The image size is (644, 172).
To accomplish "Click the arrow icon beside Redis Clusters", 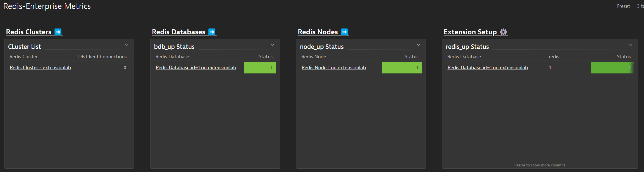I will [x=58, y=32].
